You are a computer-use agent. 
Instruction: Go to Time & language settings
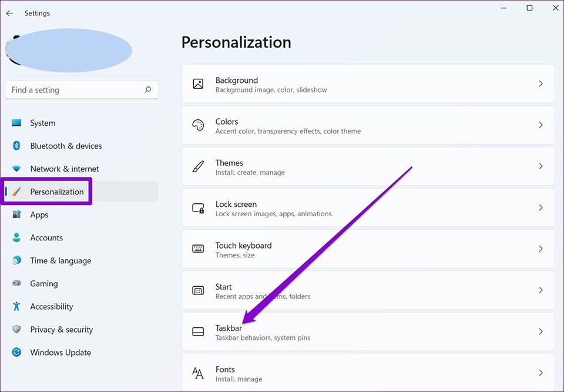click(x=82, y=260)
